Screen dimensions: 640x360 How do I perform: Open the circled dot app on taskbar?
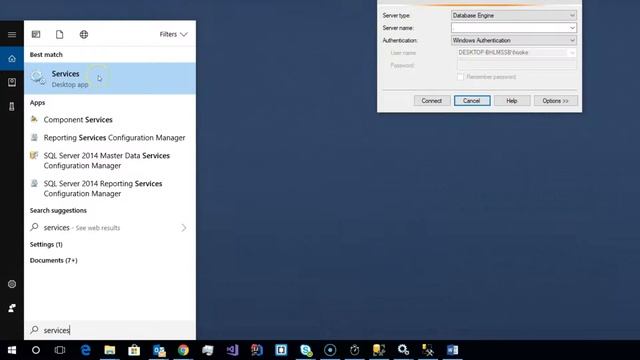coord(330,350)
